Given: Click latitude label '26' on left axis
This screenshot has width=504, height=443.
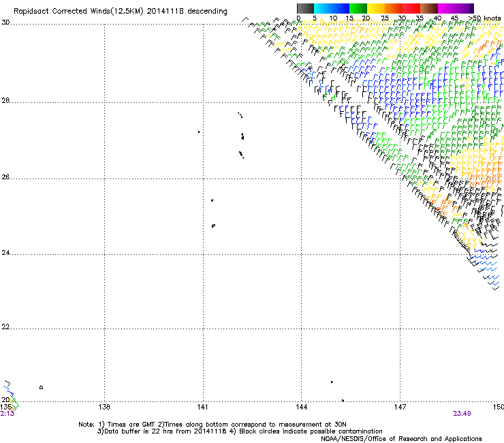Looking at the screenshot, I should 5,177.
